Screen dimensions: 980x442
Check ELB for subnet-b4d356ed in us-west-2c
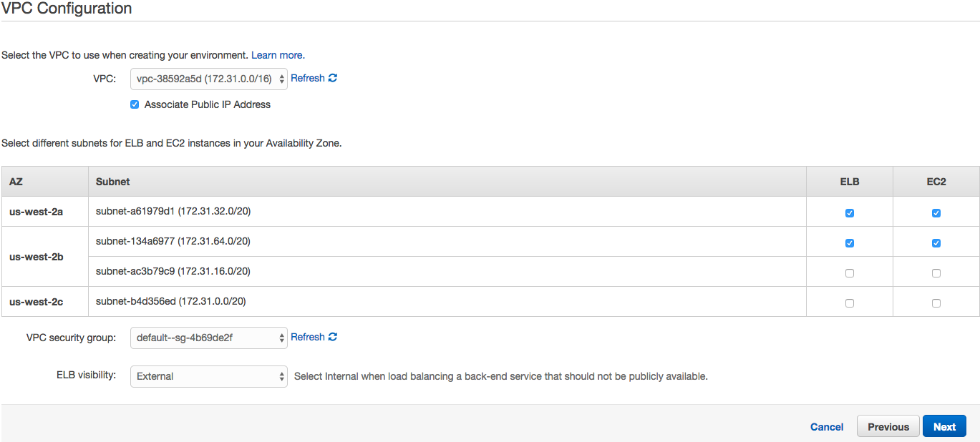850,303
